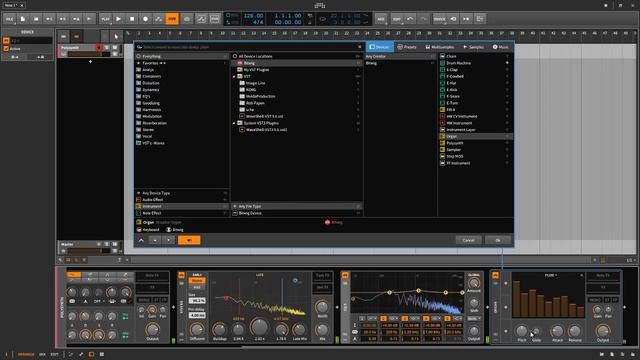Click the redo arrow icon

click(424, 19)
